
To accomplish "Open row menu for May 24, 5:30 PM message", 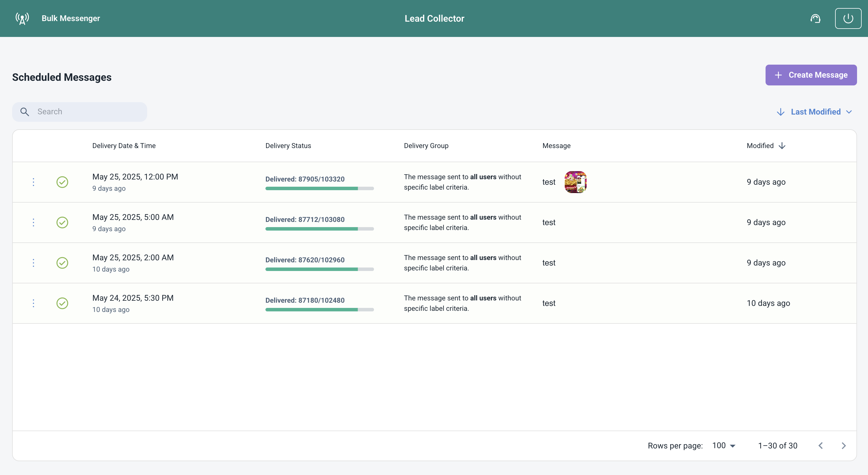I will [33, 303].
